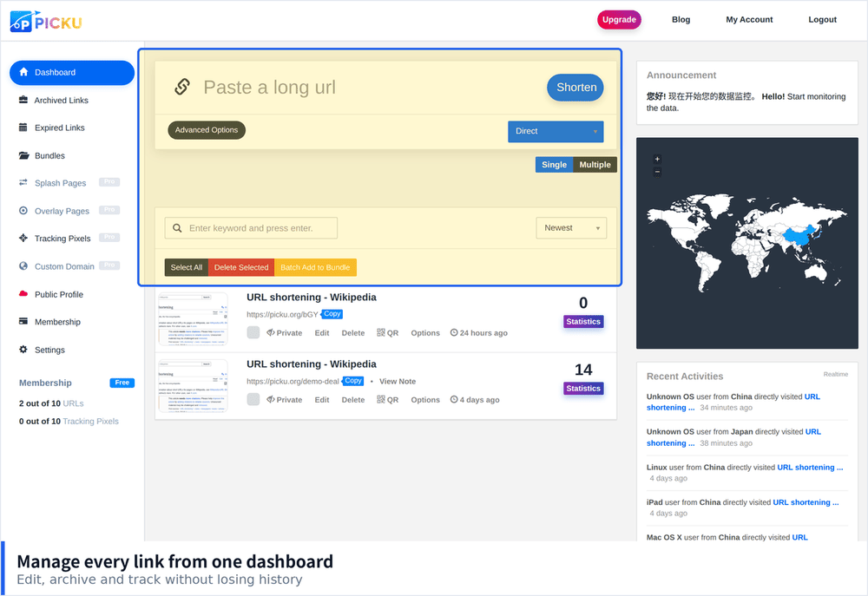Click the Custom Domain globe icon
Viewport: 868px width, 596px height.
23,265
